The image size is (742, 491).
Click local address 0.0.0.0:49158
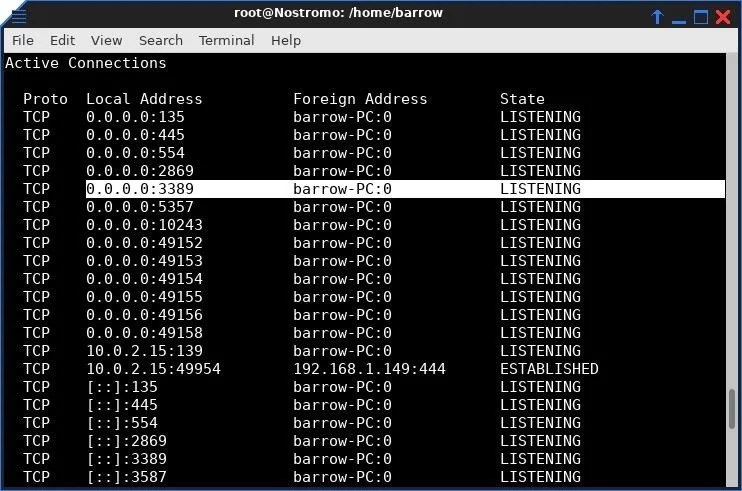(144, 333)
